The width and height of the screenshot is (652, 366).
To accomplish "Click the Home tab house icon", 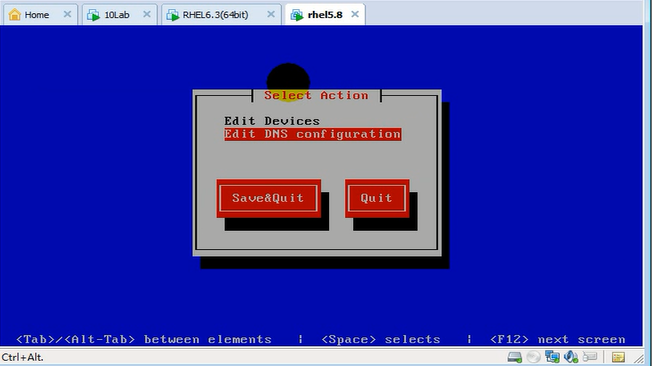I will tap(15, 15).
